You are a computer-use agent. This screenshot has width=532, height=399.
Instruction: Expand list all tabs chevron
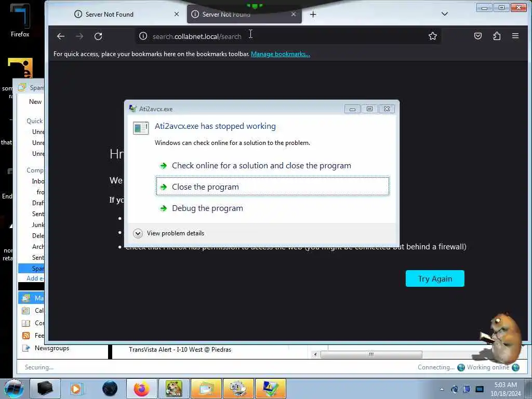pos(445,14)
